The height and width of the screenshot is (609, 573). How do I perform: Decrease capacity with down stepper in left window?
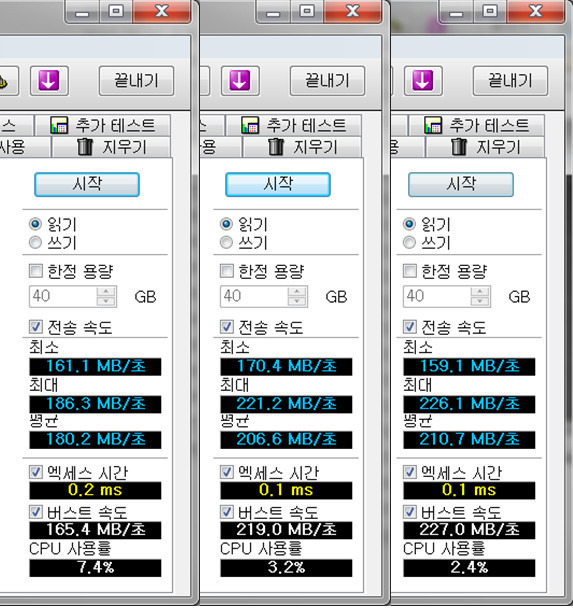tap(106, 301)
